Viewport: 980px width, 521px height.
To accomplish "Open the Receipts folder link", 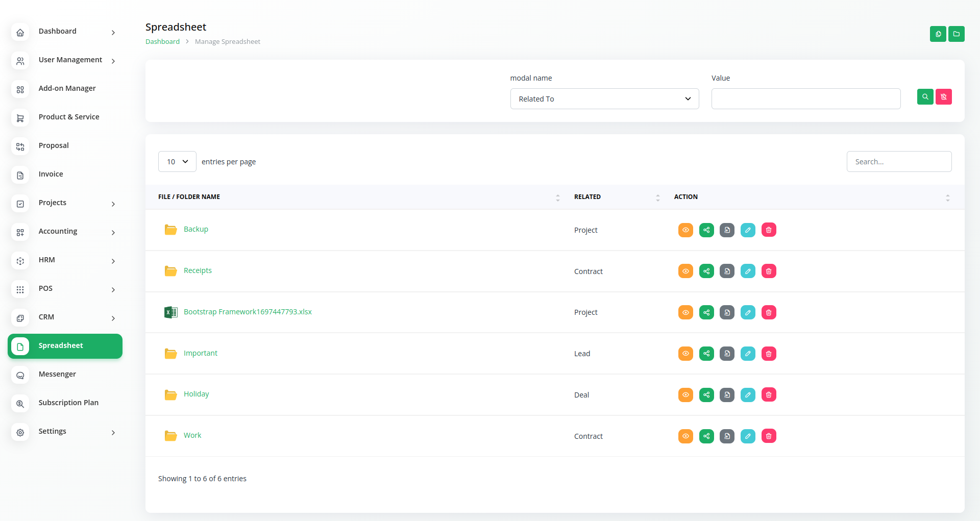I will [x=198, y=271].
